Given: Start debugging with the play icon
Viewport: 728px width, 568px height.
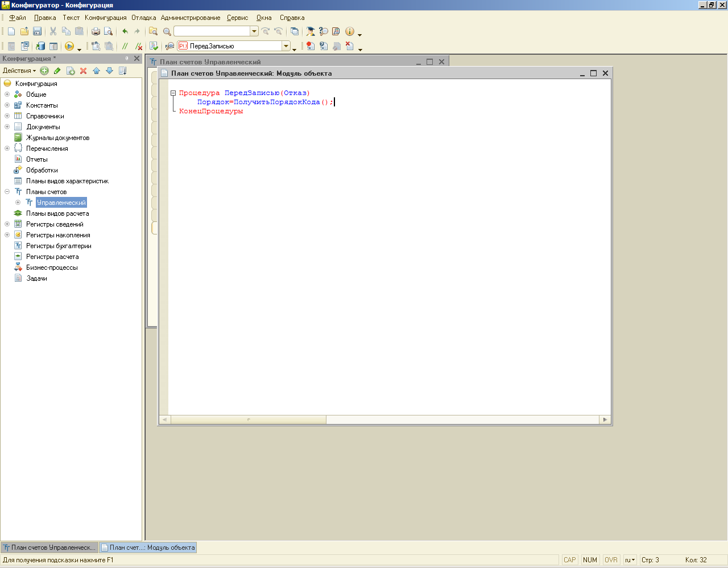Looking at the screenshot, I should (69, 46).
